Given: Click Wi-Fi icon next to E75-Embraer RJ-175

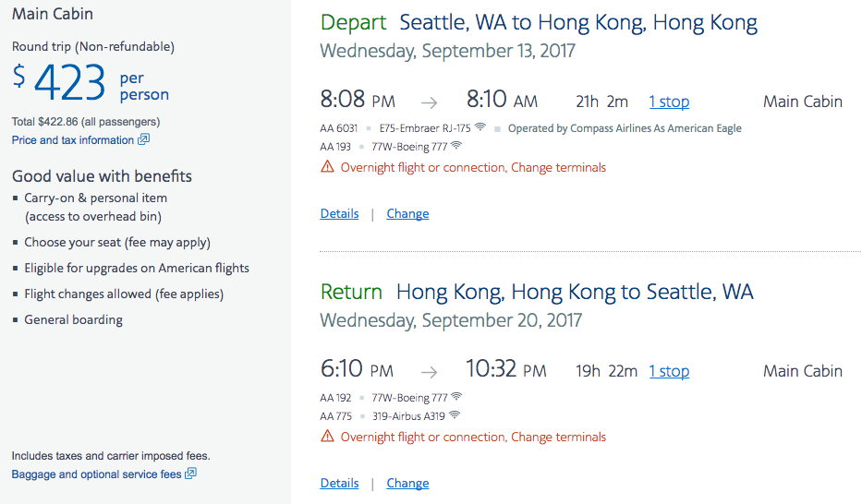Looking at the screenshot, I should 480,127.
